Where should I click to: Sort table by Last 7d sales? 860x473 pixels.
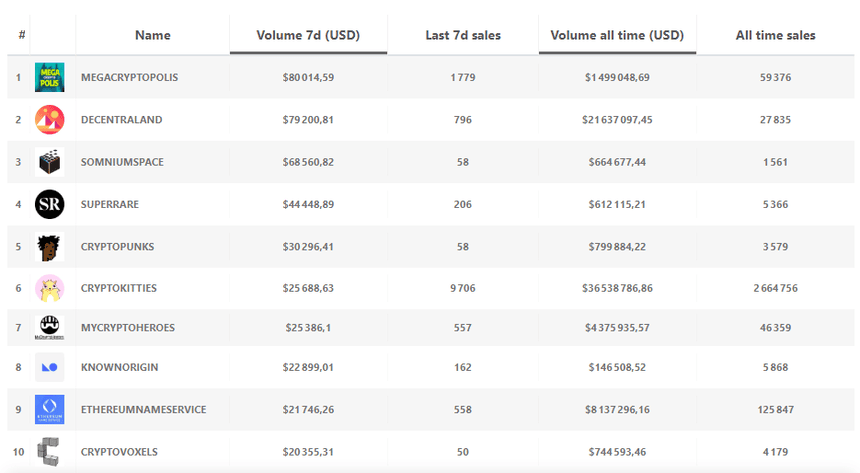point(462,35)
